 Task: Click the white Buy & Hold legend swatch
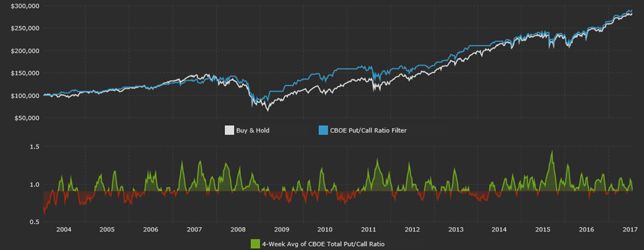coord(229,131)
